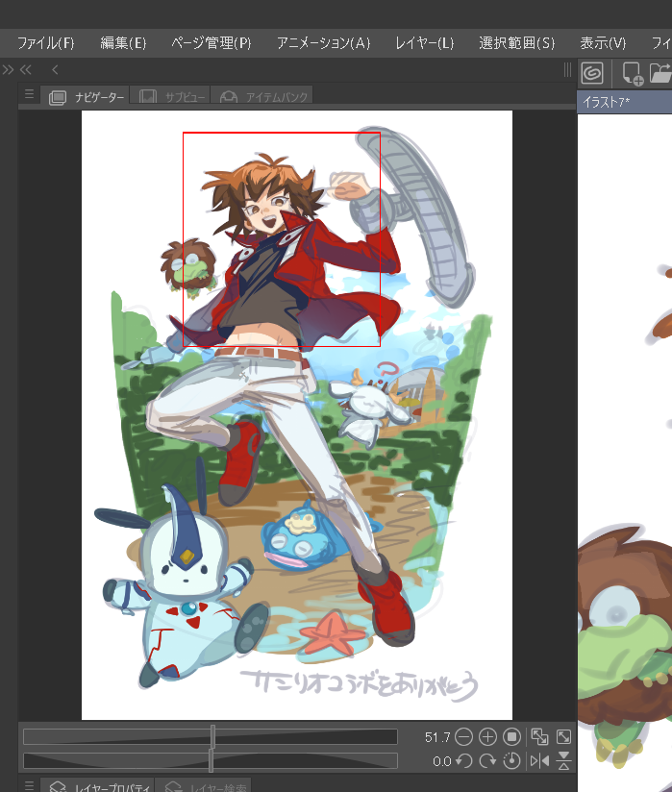Open the 表示(V) menu
672x792 pixels.
click(x=602, y=43)
